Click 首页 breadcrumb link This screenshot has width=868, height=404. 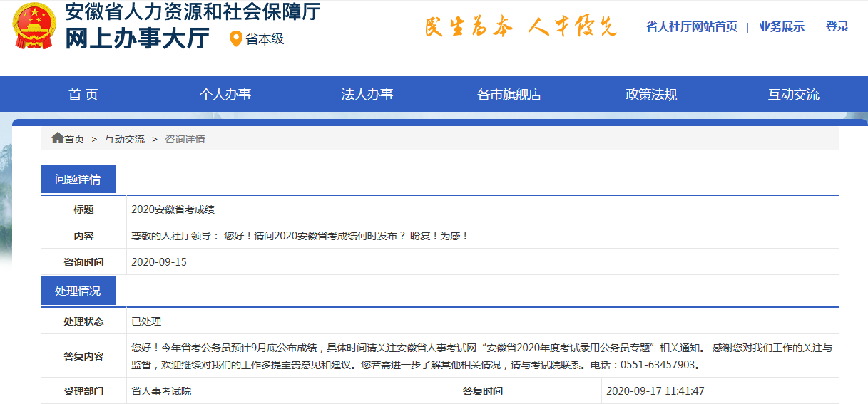tap(74, 139)
